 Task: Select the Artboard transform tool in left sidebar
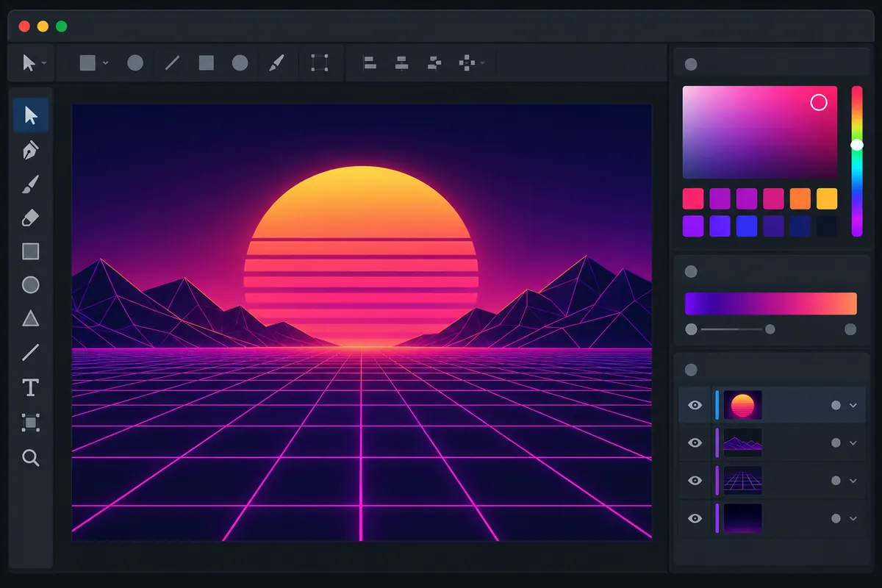click(30, 423)
